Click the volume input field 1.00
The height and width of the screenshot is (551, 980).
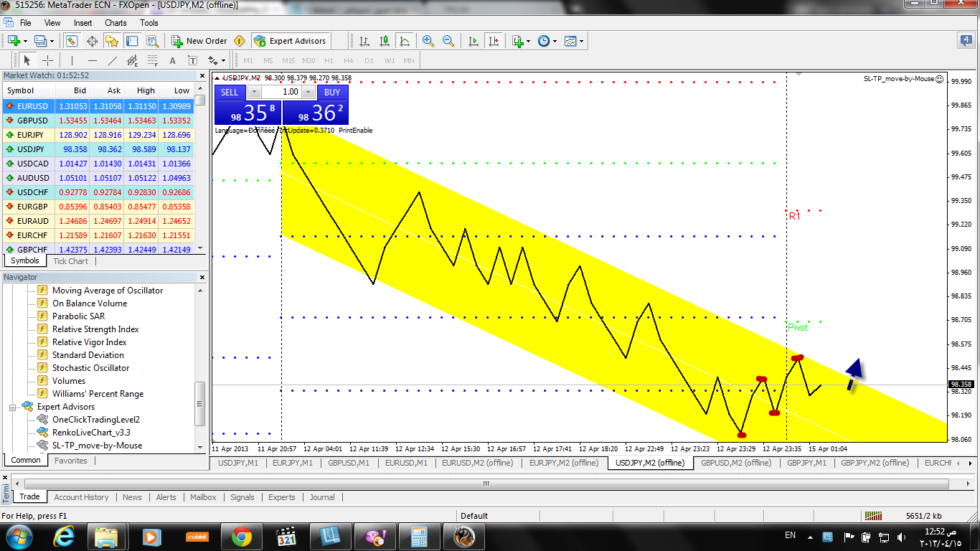281,92
